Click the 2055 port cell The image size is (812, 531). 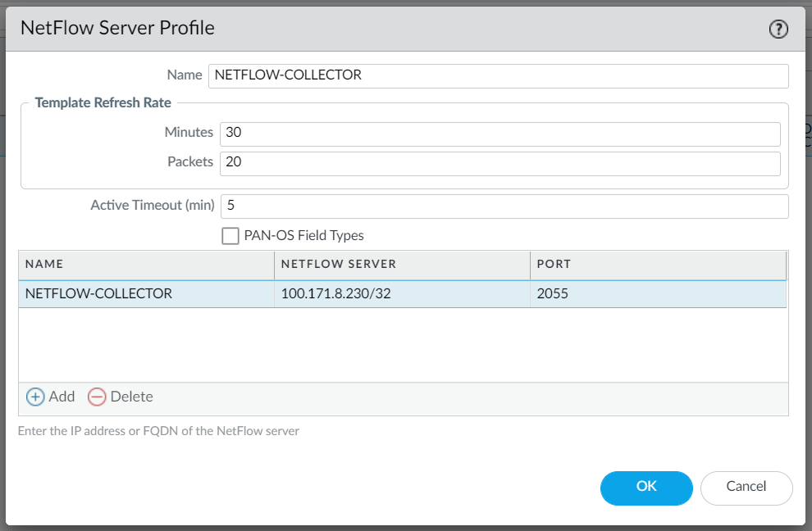click(x=551, y=293)
